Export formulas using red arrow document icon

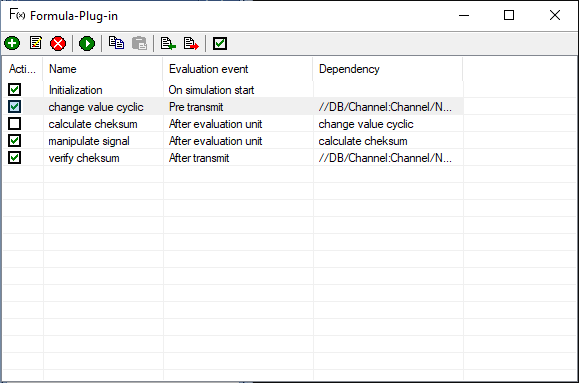click(x=191, y=43)
